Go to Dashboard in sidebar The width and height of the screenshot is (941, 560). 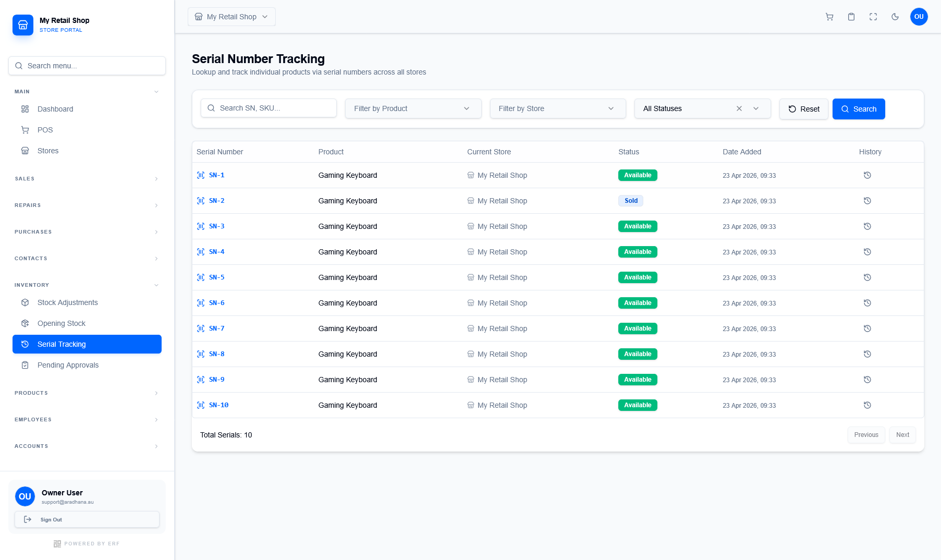point(87,109)
